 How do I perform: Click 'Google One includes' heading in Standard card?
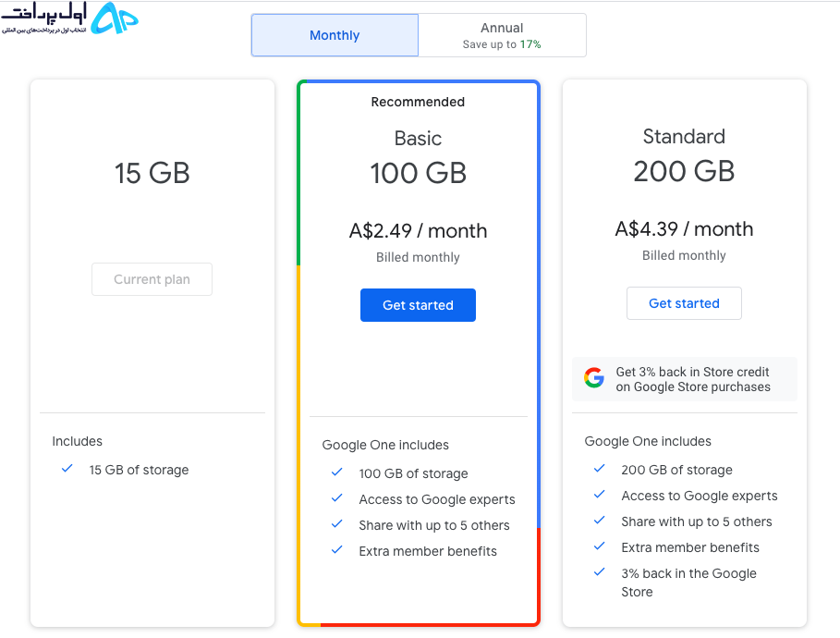[x=648, y=441]
